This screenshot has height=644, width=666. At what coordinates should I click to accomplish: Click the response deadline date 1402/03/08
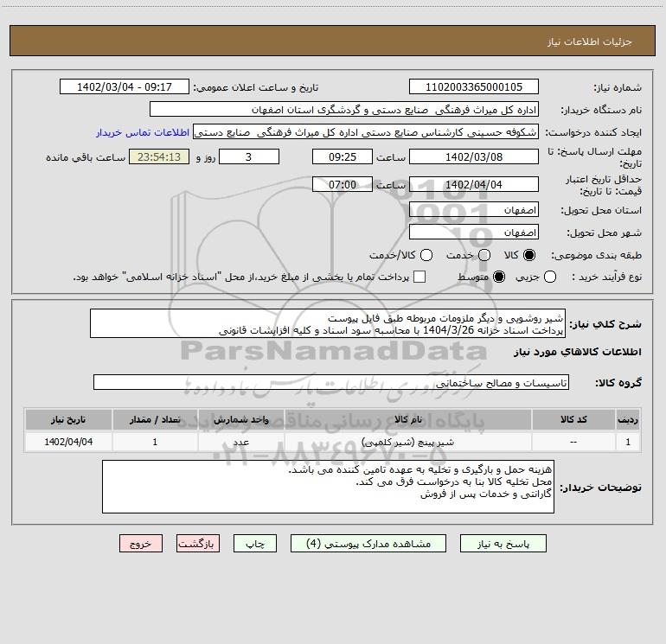[x=474, y=156]
